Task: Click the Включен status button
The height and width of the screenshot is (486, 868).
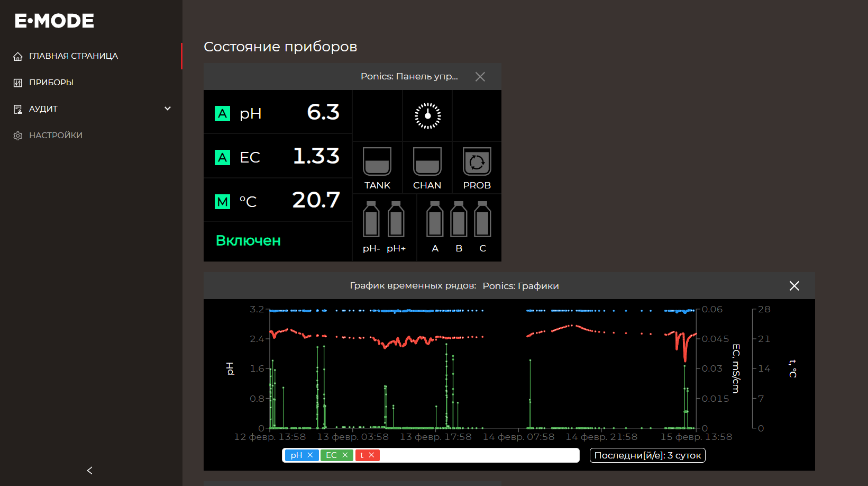Action: [x=248, y=241]
